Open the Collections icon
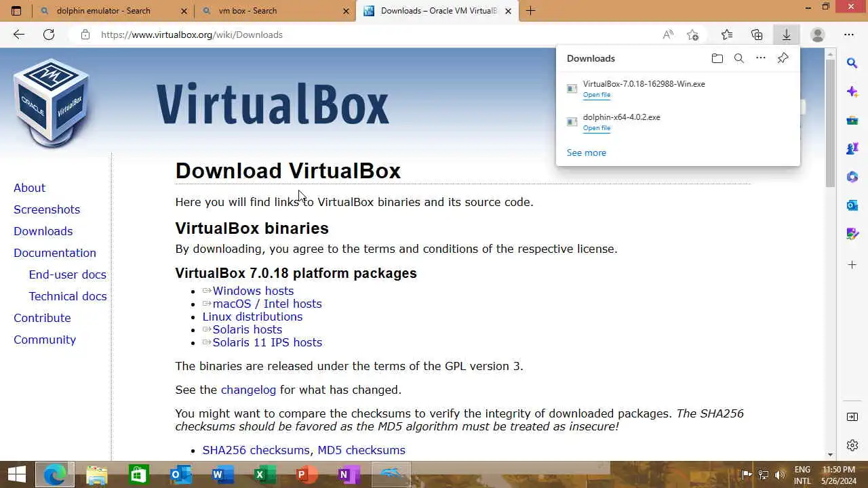The height and width of the screenshot is (488, 868). coord(757,35)
